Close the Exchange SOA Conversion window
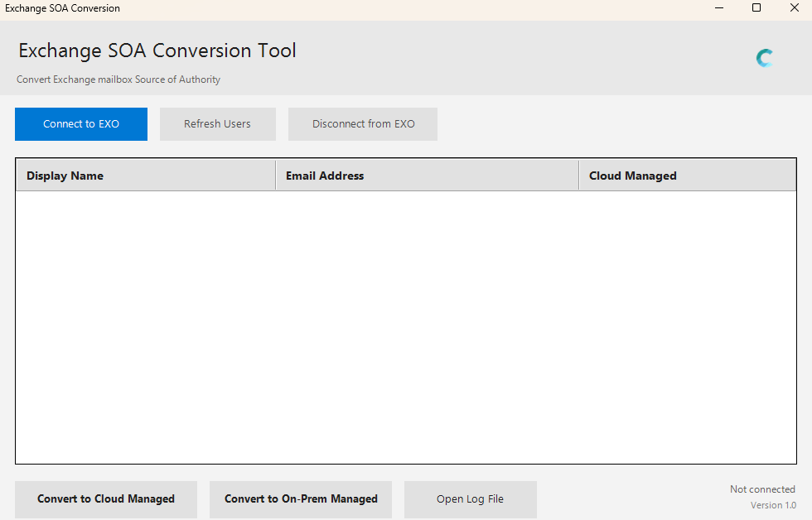The image size is (812, 520). click(x=794, y=8)
